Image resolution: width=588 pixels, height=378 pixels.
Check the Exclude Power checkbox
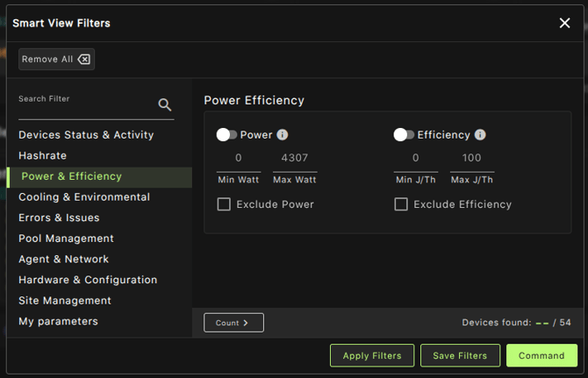tap(224, 204)
